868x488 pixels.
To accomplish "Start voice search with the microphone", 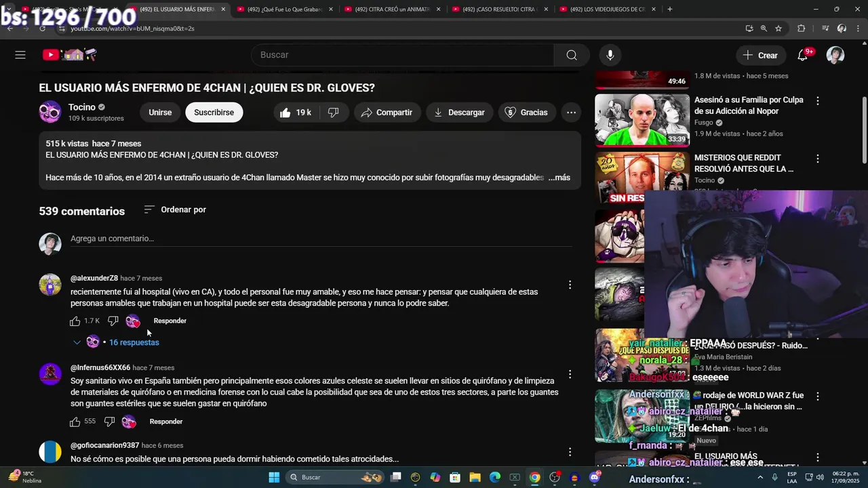I will [610, 55].
